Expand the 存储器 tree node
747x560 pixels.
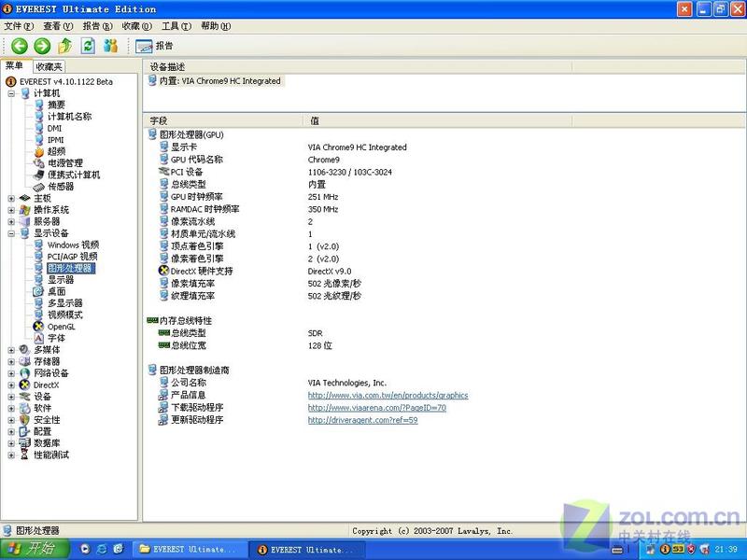click(11, 361)
